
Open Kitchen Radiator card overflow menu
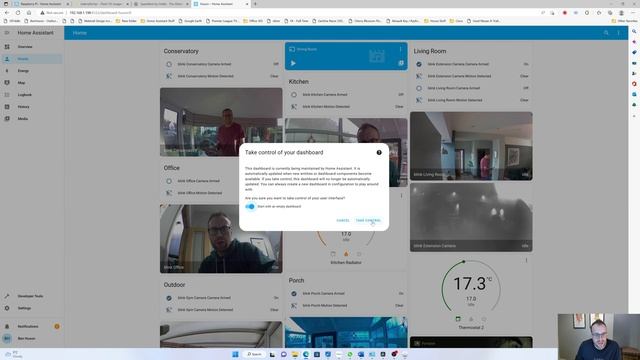coord(401,196)
